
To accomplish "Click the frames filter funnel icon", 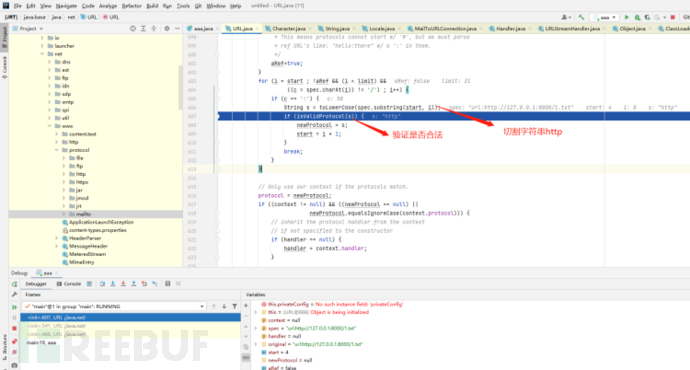I will (x=235, y=306).
